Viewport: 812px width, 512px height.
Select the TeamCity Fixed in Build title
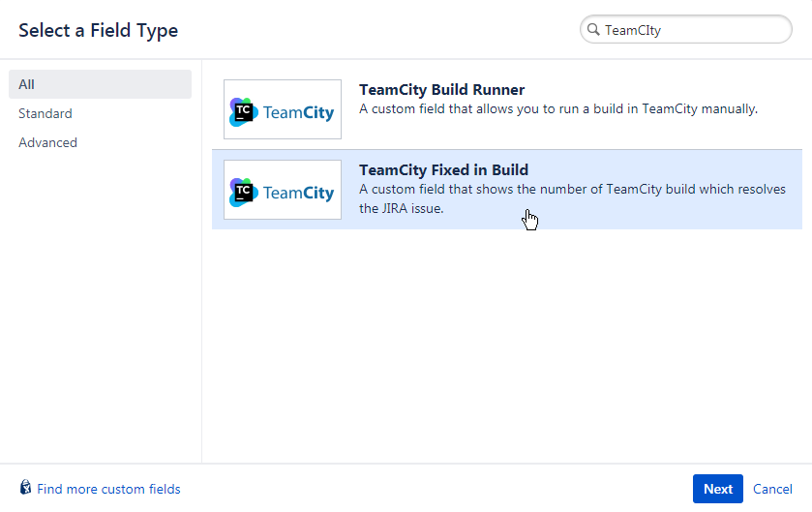[x=443, y=170]
